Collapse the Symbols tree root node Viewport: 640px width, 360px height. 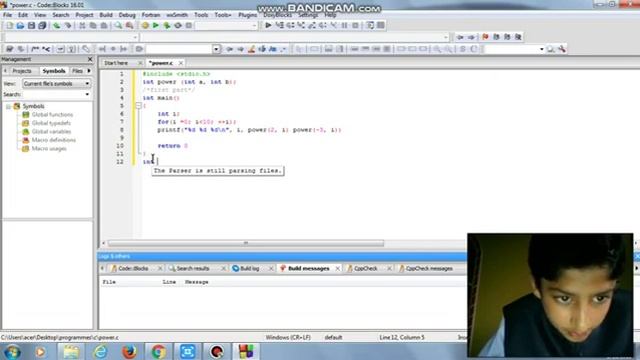pyautogui.click(x=8, y=106)
